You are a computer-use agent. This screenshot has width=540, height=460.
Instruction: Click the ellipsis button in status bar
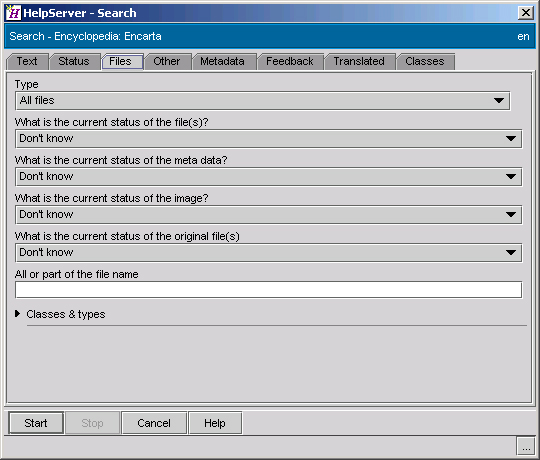(x=526, y=447)
